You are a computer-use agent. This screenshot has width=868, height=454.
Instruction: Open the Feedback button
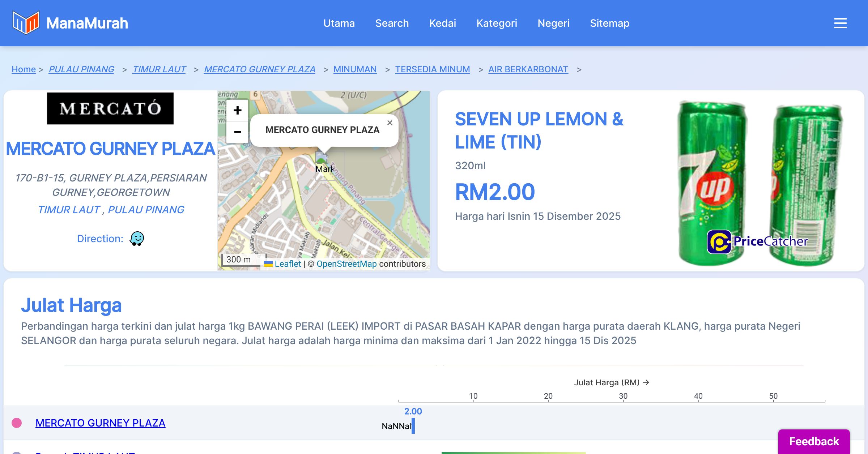coord(814,441)
